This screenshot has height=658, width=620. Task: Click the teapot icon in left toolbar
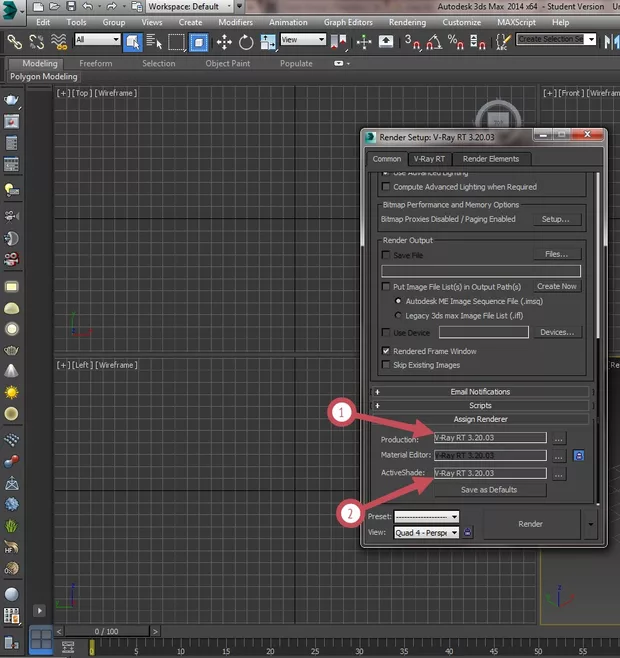click(x=11, y=100)
